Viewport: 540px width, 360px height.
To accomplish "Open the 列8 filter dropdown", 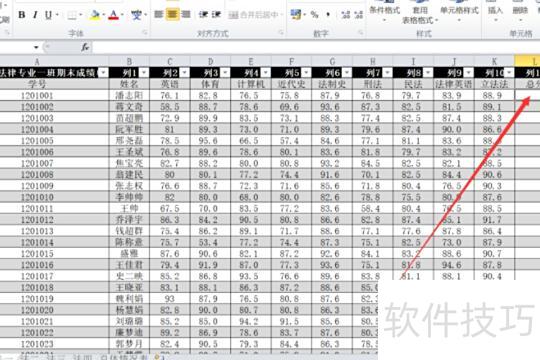I will click(x=428, y=73).
